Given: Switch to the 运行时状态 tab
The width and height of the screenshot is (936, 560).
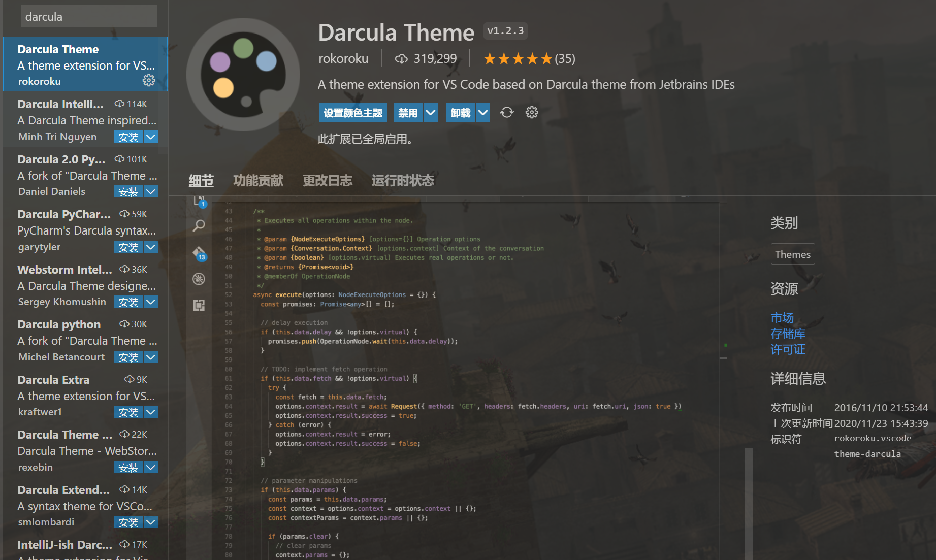Looking at the screenshot, I should pos(403,181).
